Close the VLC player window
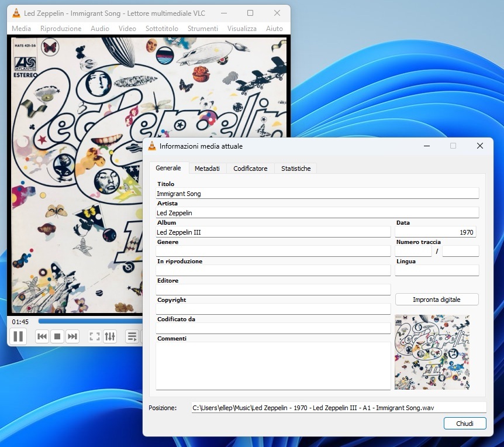 coord(277,13)
